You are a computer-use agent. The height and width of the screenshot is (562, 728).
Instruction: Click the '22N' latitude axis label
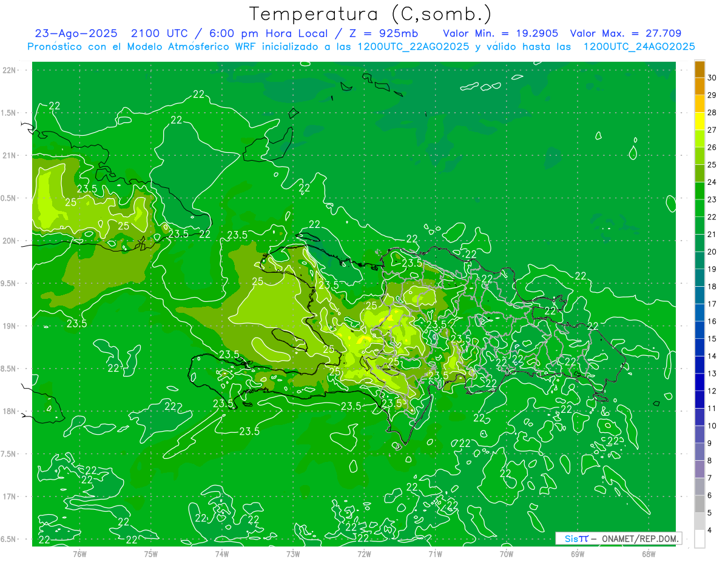tap(9, 70)
